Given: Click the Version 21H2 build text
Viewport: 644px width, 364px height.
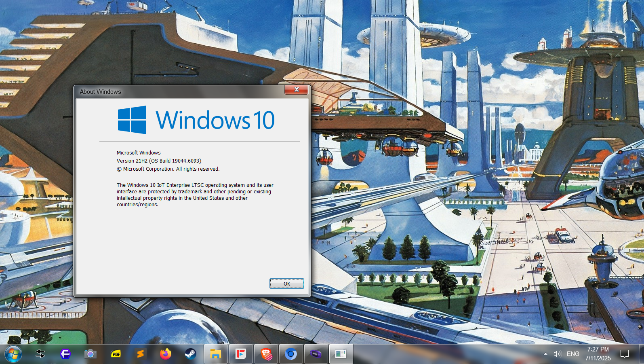Looking at the screenshot, I should tap(159, 161).
